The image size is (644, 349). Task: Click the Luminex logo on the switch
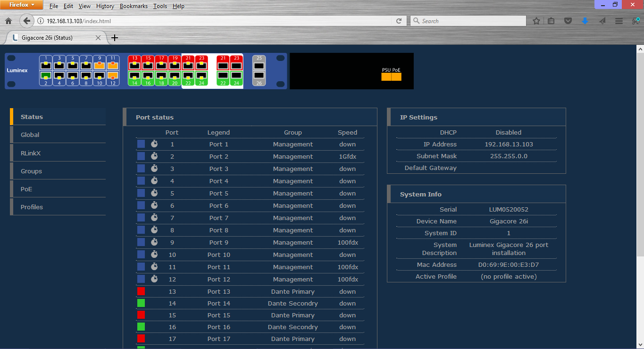[17, 70]
